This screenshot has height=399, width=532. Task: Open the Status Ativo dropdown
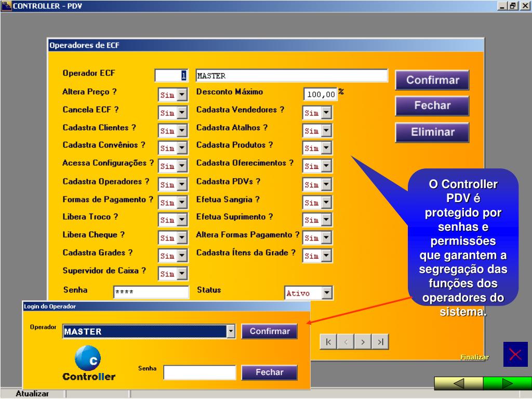[x=327, y=293]
